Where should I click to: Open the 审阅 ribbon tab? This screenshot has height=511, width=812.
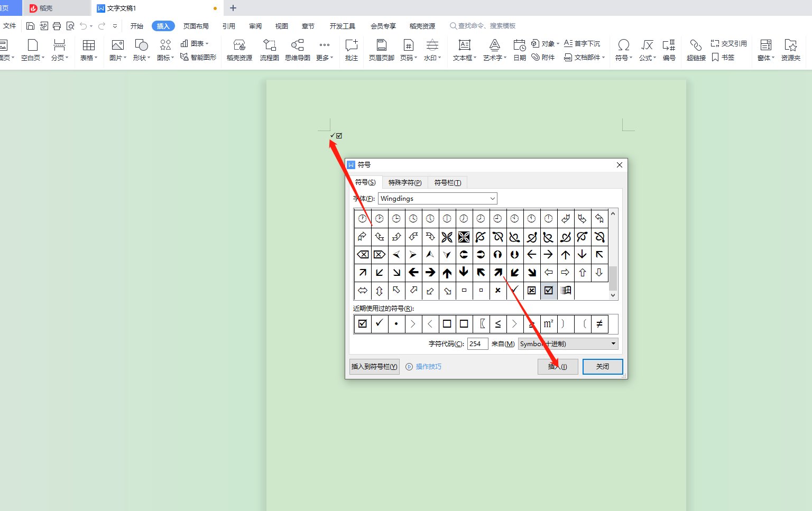255,26
